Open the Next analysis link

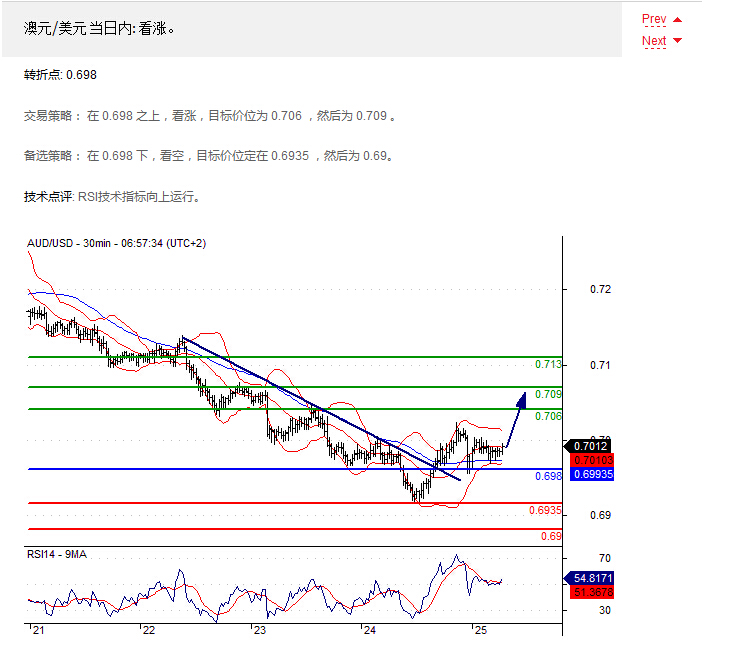coord(654,41)
